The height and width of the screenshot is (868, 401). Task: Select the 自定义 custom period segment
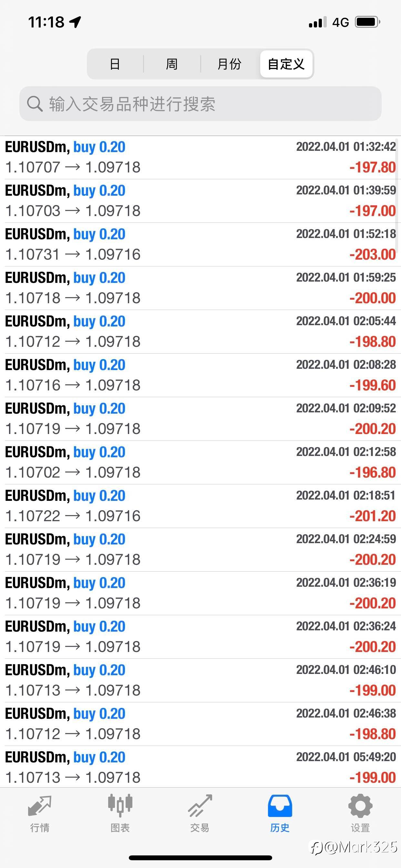[x=286, y=64]
